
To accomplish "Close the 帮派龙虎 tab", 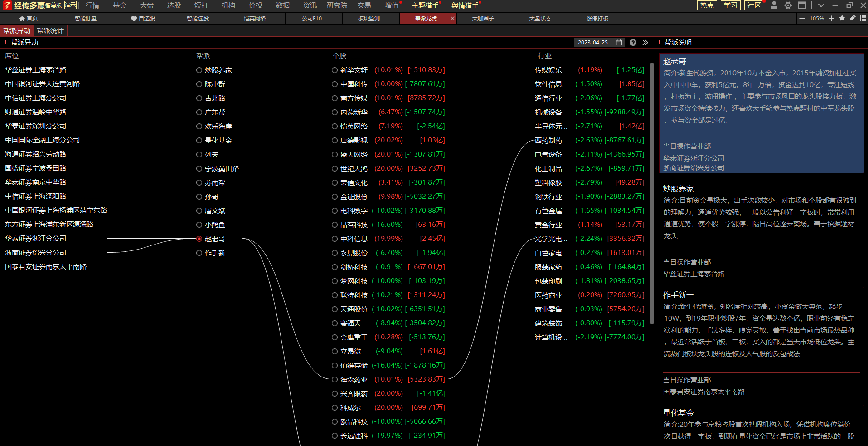I will [452, 19].
